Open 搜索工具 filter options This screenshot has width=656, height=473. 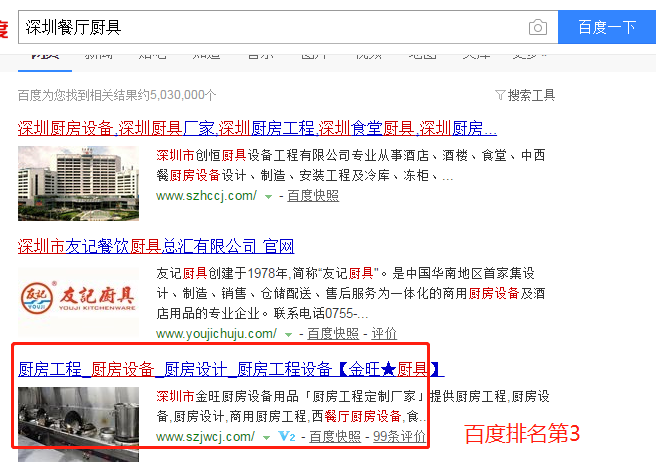click(525, 95)
